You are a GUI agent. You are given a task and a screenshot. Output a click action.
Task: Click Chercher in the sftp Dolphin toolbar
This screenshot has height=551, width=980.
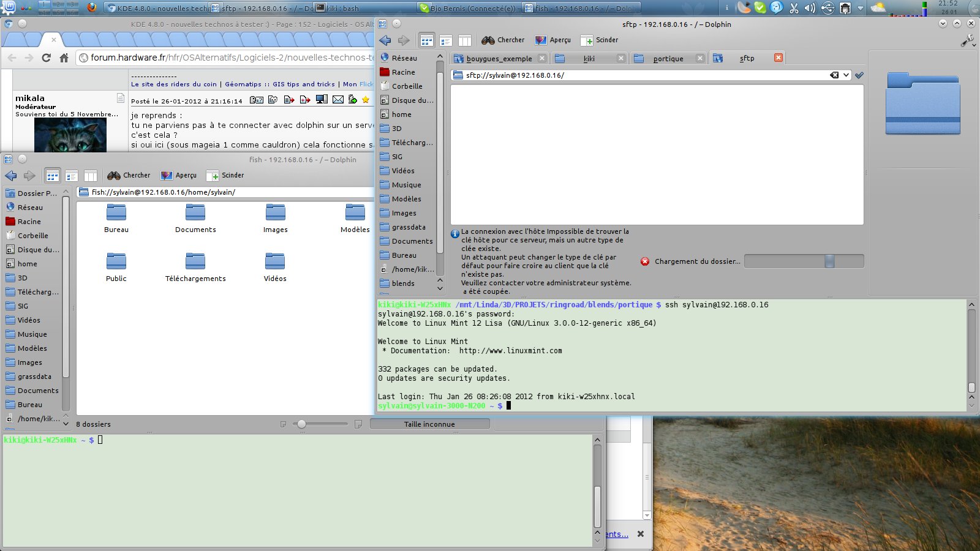[x=503, y=40]
